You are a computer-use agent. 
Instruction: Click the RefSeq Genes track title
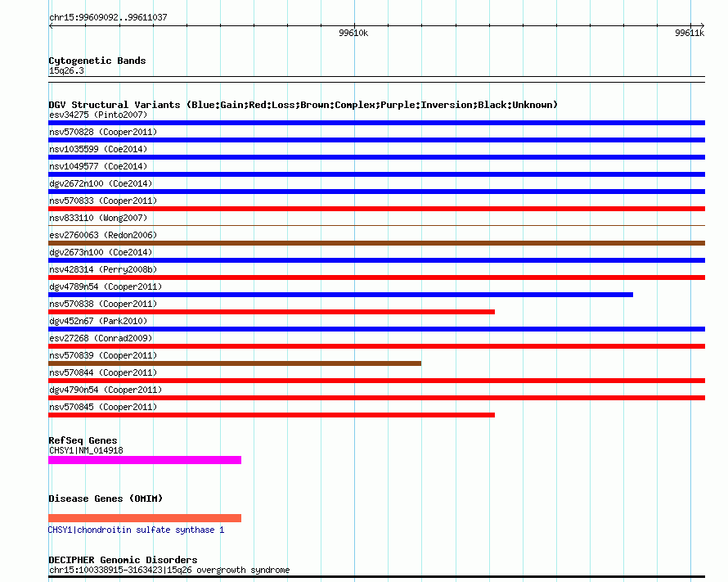click(x=83, y=440)
